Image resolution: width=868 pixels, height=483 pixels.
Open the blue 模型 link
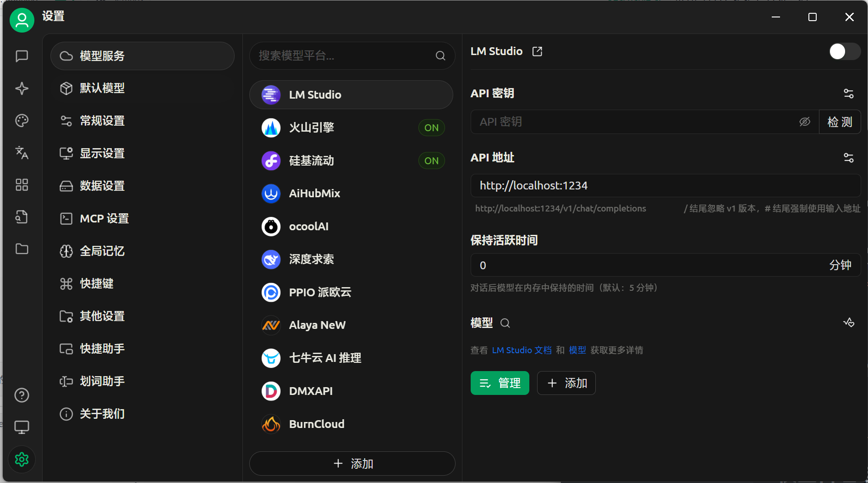577,350
